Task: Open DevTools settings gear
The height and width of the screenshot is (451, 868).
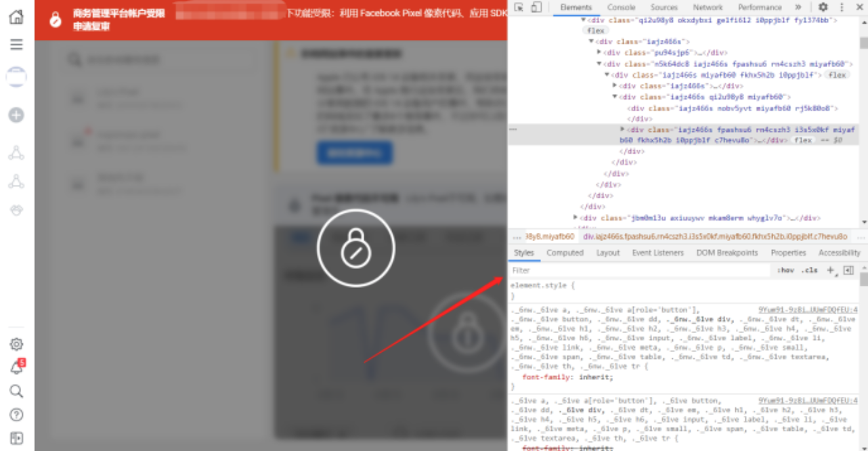Action: click(823, 7)
